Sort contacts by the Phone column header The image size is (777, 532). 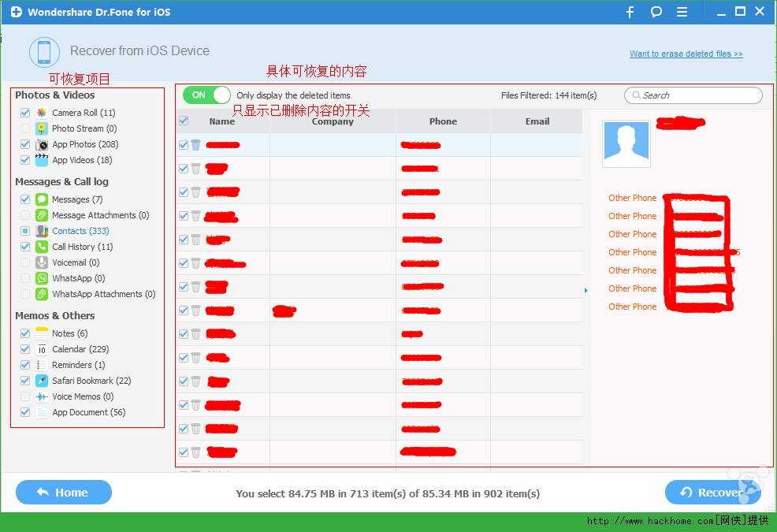[443, 121]
